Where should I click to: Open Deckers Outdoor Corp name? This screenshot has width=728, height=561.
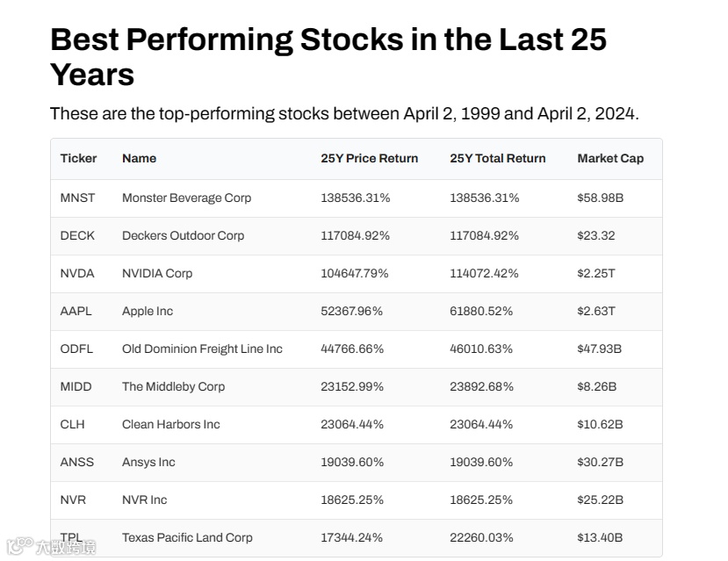[x=183, y=236]
